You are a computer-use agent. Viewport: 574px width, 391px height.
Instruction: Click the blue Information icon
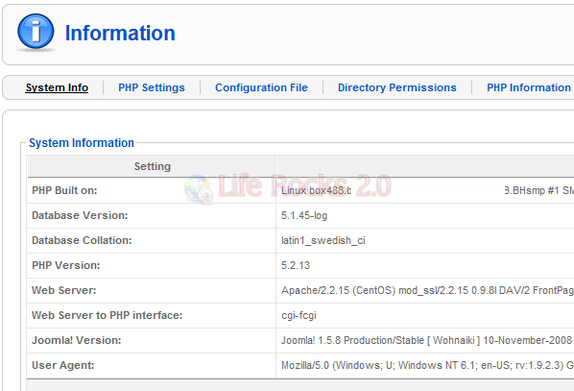coord(36,32)
